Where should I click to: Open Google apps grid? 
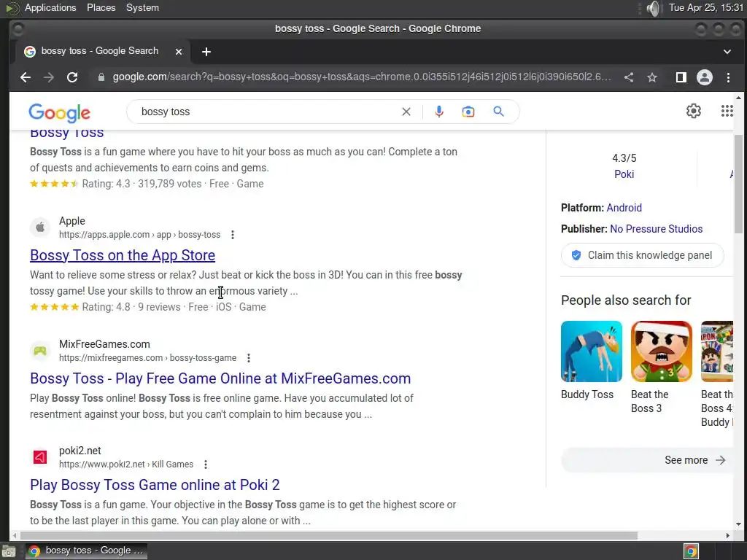[x=727, y=111]
